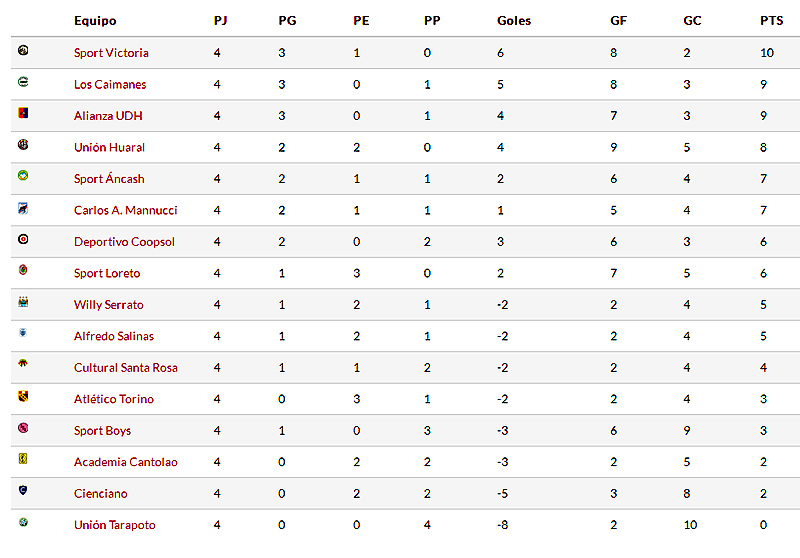Click the Alianza UDH team crest icon

click(x=23, y=113)
